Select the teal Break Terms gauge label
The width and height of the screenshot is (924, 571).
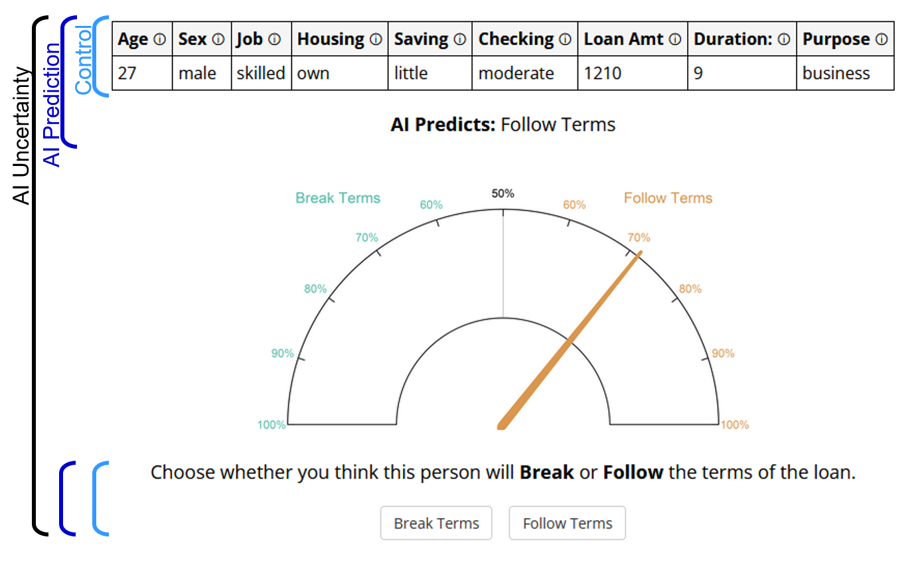[x=338, y=198]
